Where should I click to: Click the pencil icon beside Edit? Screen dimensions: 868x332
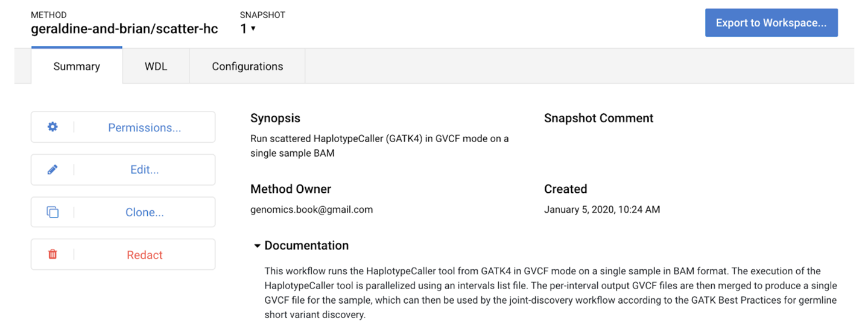[x=52, y=170]
